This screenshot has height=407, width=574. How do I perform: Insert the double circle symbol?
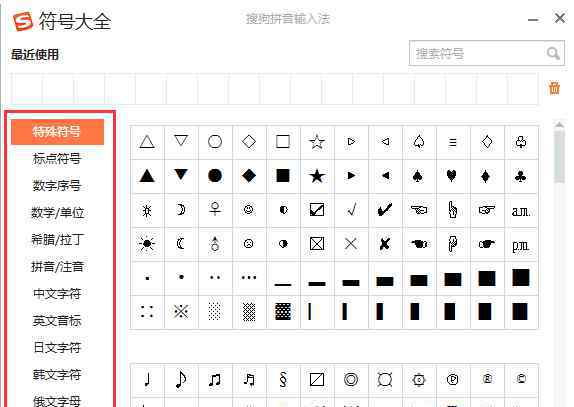click(x=351, y=380)
